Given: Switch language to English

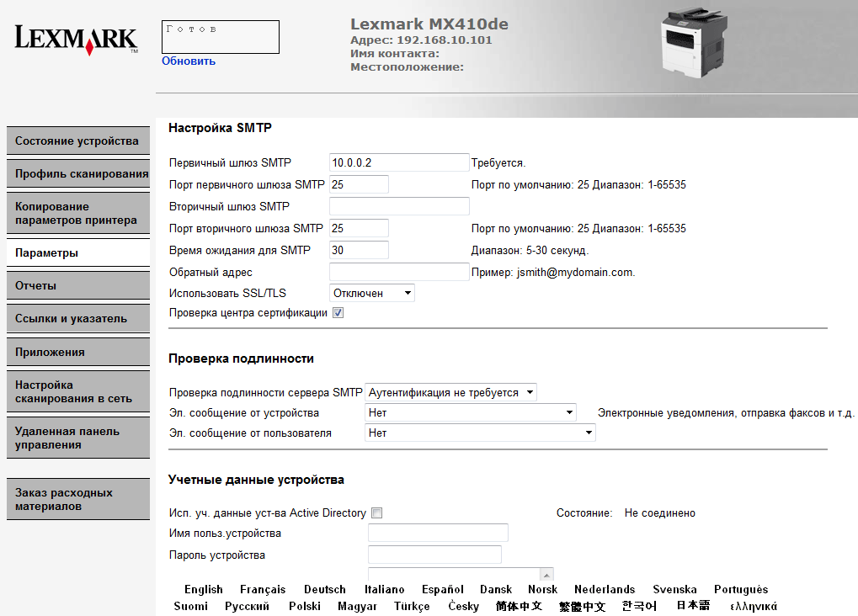Looking at the screenshot, I should 204,589.
